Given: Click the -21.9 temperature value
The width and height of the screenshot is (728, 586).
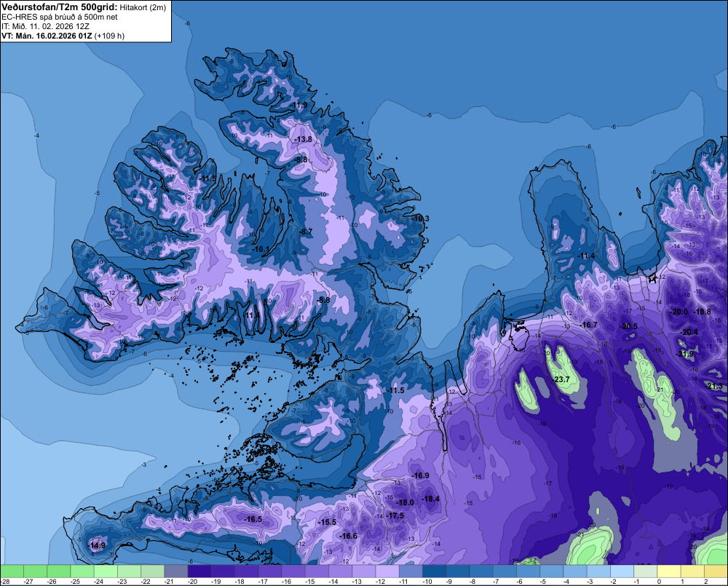Looking at the screenshot, I should 684,354.
